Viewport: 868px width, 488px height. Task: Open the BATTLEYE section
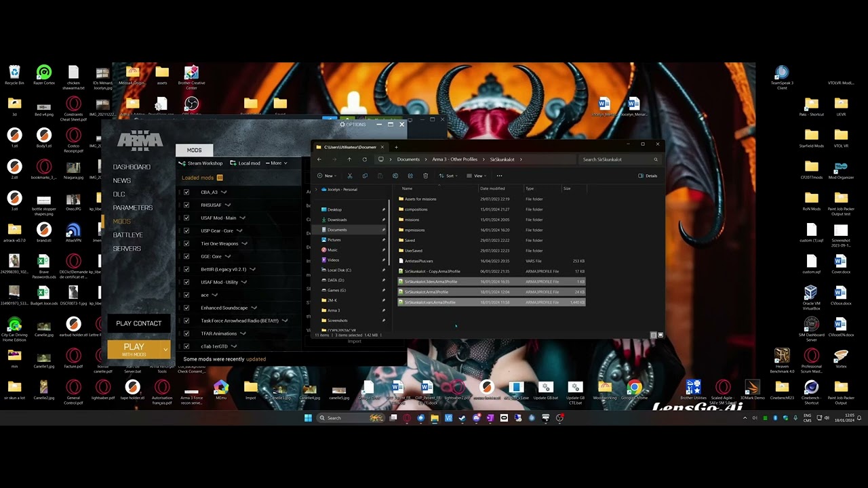click(x=127, y=235)
